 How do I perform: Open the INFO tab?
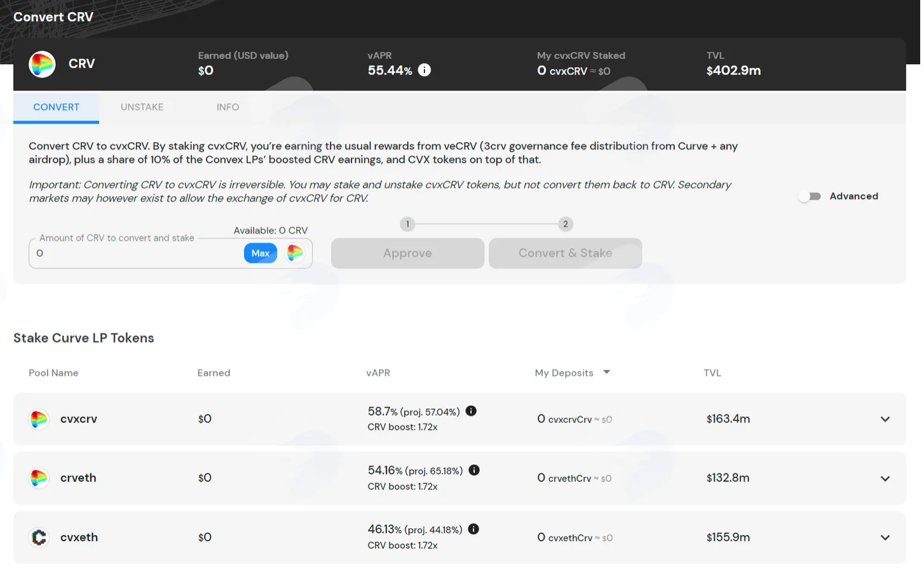[x=228, y=107]
